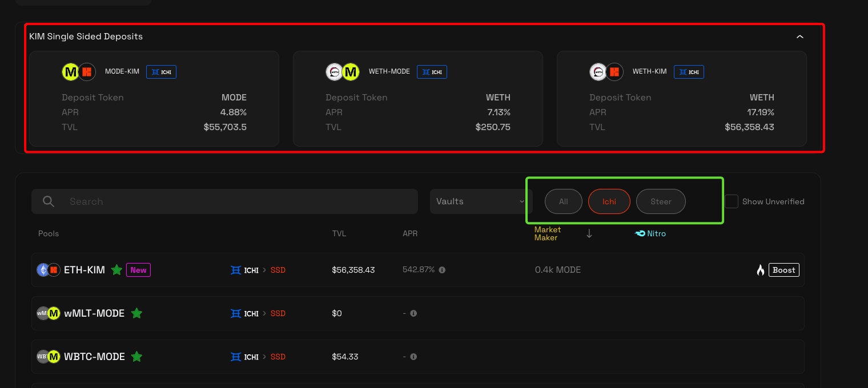Click the 0.4k MODE market maker value
The width and height of the screenshot is (868, 388).
click(x=558, y=270)
